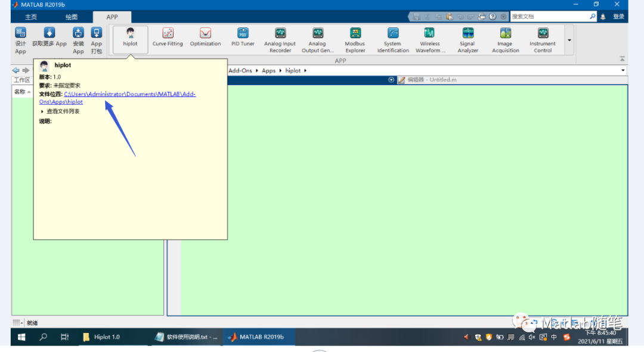Click Get More Apps (获取更多 App)
Image resolution: width=644 pixels, height=352 pixels.
49,37
